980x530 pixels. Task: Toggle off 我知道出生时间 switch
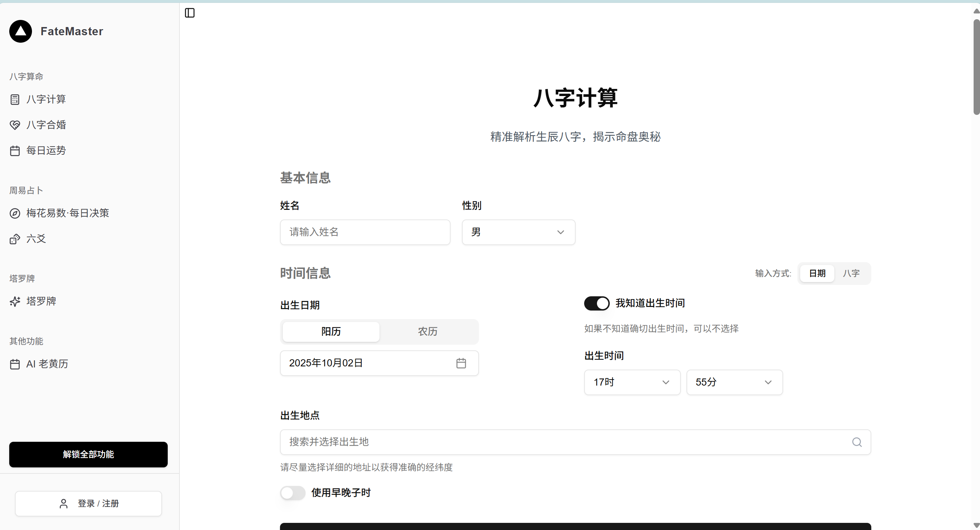tap(597, 303)
